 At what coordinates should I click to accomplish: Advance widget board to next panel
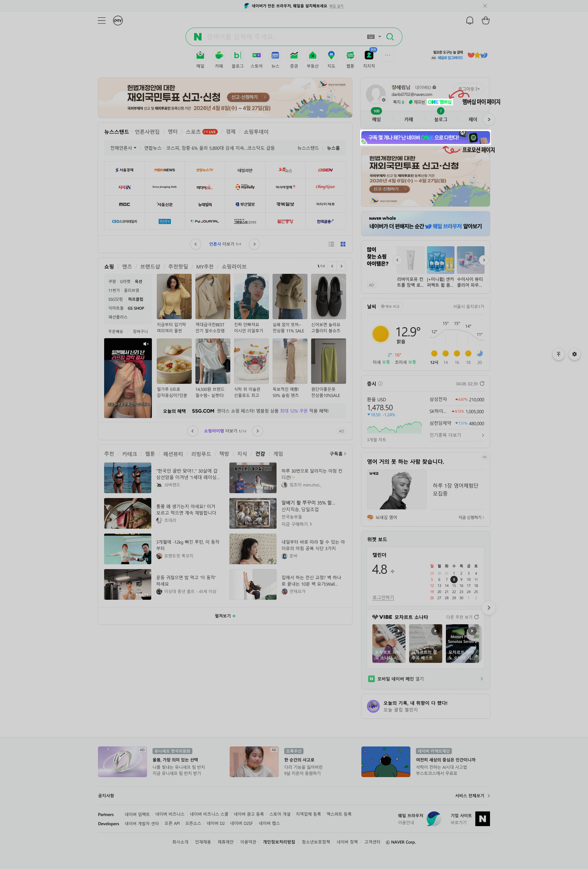pos(488,608)
